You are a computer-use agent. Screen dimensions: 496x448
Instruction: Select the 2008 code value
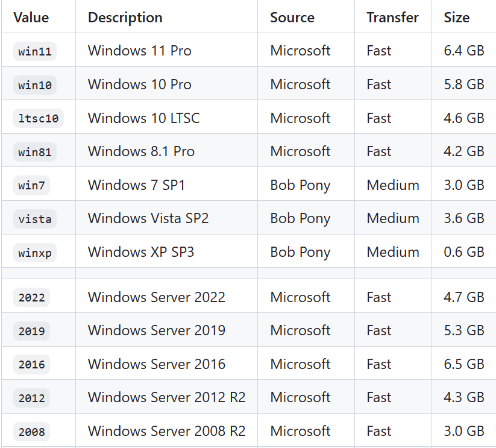[x=31, y=432]
